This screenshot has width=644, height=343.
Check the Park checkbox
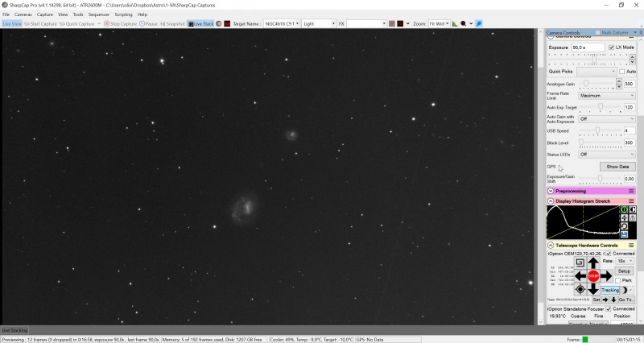pos(617,280)
